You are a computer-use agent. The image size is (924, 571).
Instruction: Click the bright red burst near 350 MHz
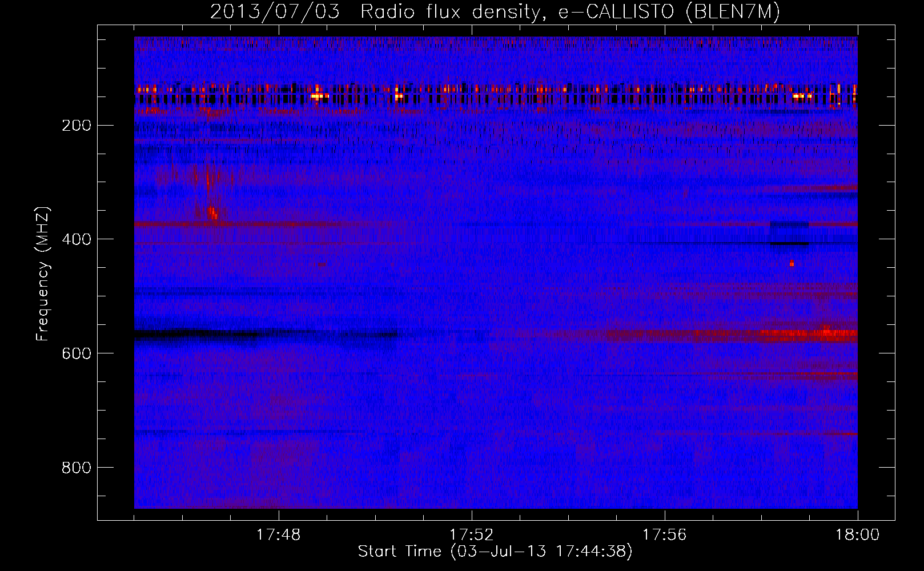click(212, 214)
